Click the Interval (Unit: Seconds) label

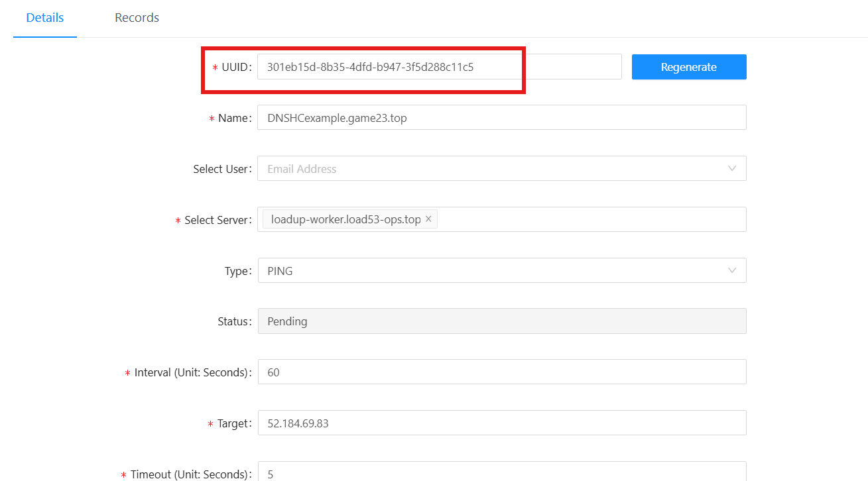point(192,372)
